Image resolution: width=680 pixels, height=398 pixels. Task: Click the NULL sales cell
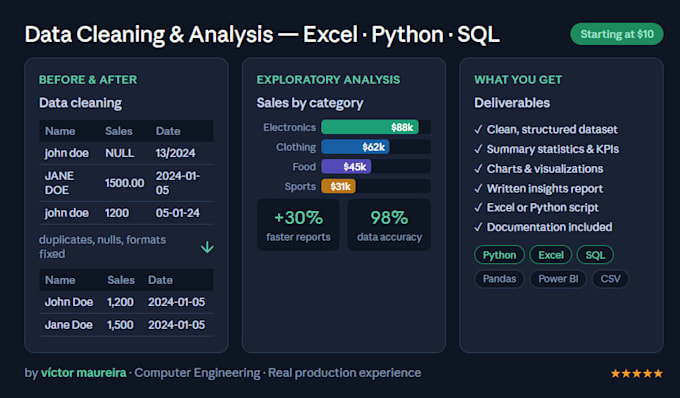tap(120, 153)
